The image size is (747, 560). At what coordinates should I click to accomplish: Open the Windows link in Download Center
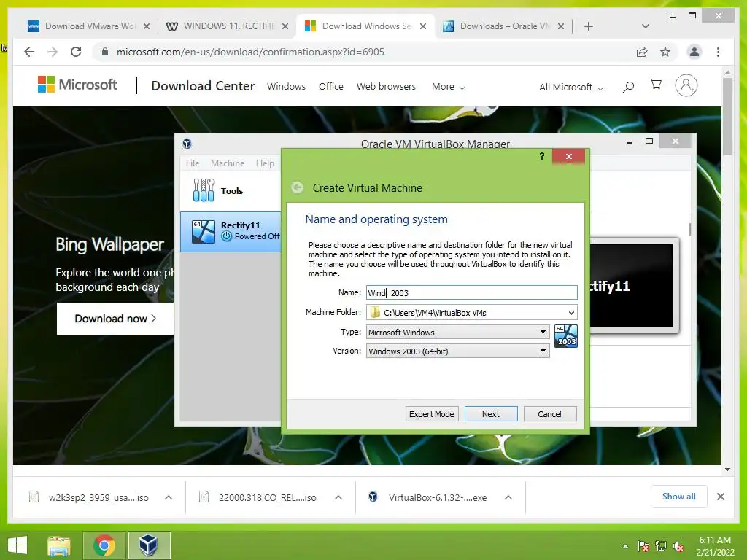click(x=286, y=87)
